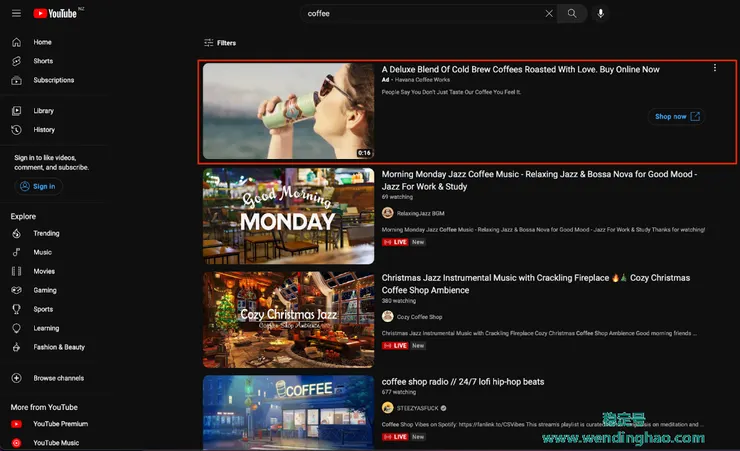Start voice search with the microphone
The image size is (740, 451).
[x=601, y=14]
